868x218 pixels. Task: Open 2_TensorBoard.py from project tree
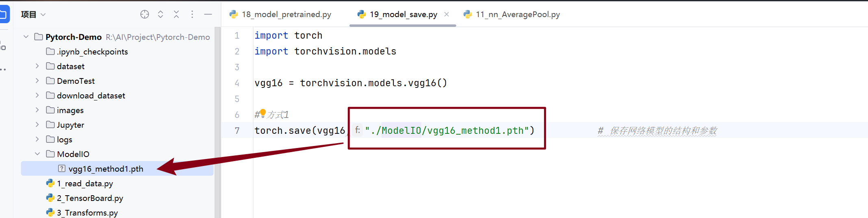point(90,198)
